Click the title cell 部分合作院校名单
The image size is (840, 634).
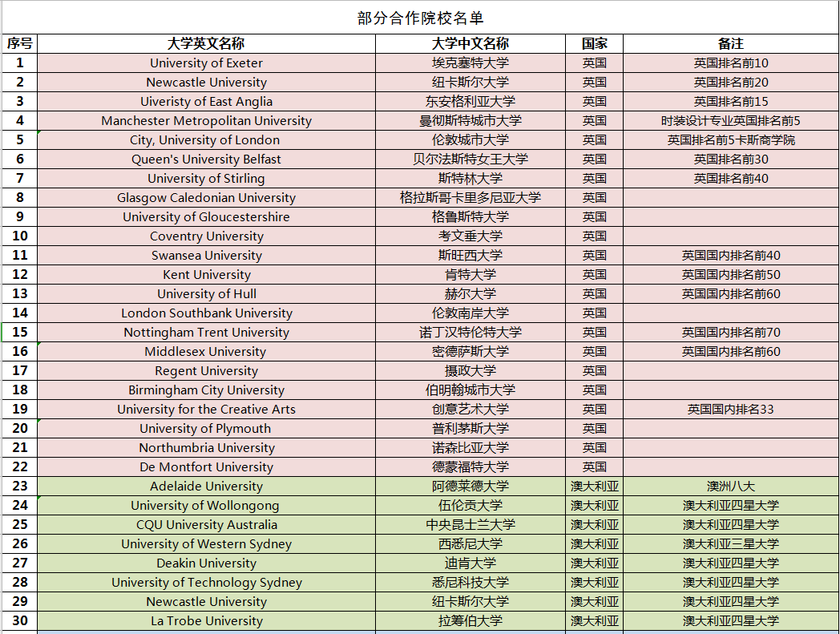(420, 18)
